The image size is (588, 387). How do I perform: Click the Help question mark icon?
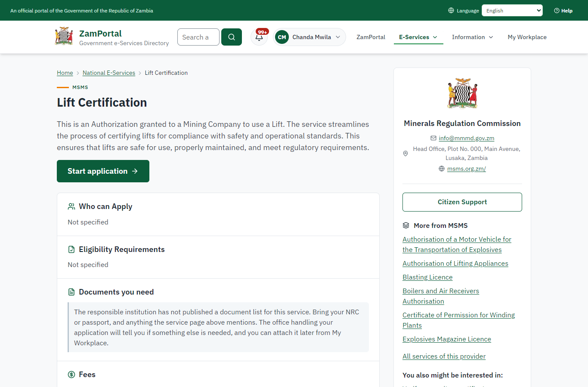point(557,11)
